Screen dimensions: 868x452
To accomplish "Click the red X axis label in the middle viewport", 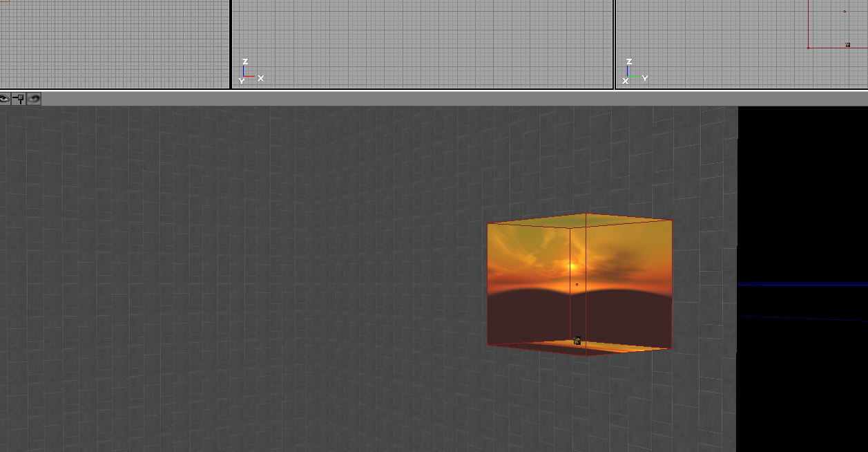I will [261, 78].
